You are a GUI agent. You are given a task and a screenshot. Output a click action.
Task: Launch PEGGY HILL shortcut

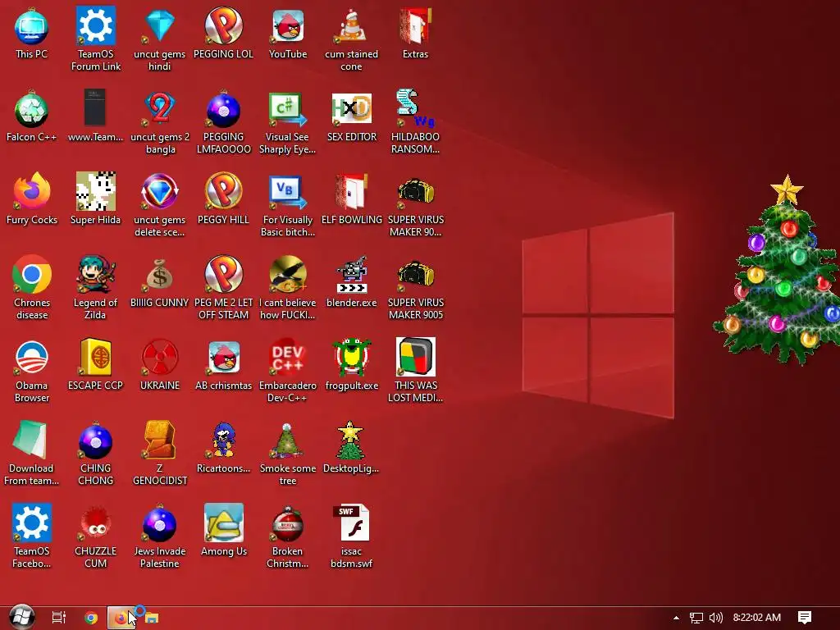pyautogui.click(x=223, y=199)
